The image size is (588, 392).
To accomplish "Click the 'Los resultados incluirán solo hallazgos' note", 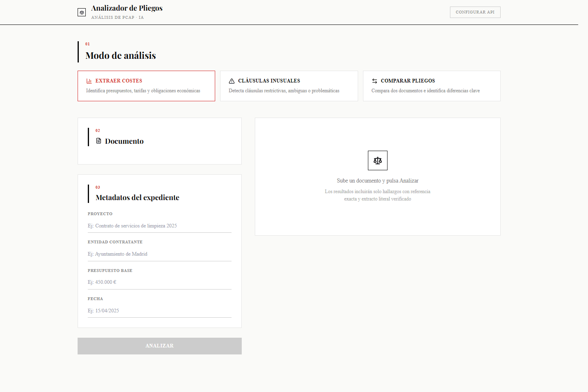I will [378, 195].
